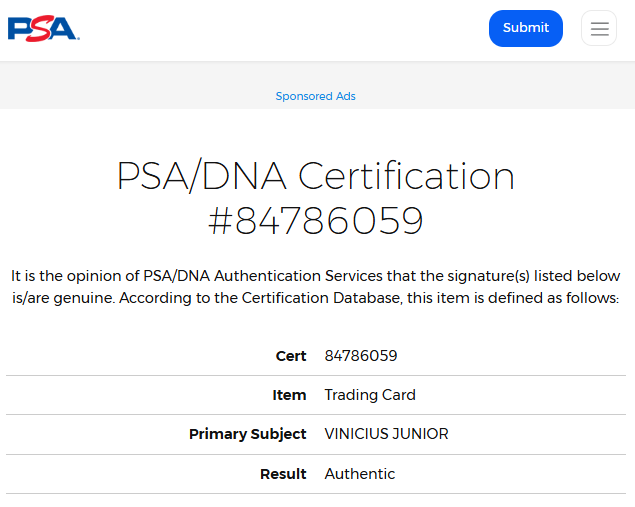
Task: Open the Sponsored Ads link
Action: click(x=316, y=96)
